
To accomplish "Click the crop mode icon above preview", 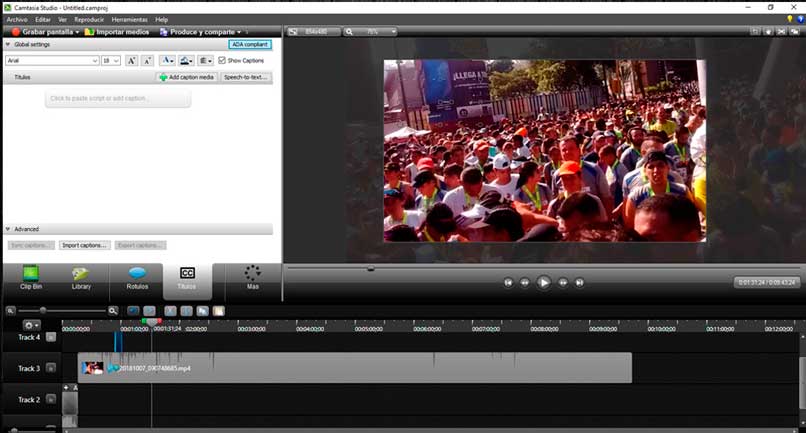I will pyautogui.click(x=755, y=31).
